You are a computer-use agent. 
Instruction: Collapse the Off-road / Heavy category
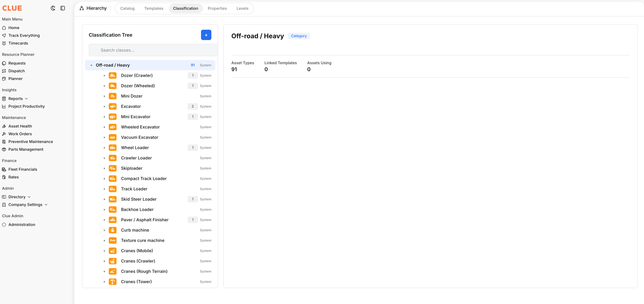91,65
